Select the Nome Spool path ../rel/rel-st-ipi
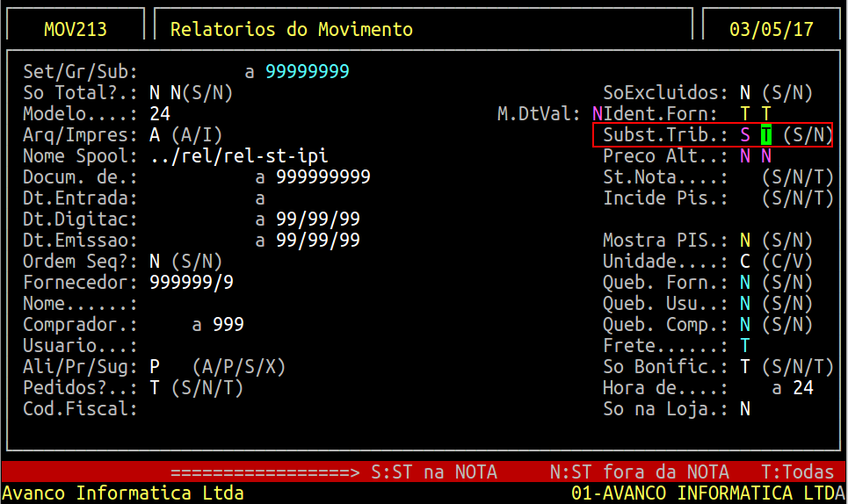The height and width of the screenshot is (504, 848). [239, 156]
